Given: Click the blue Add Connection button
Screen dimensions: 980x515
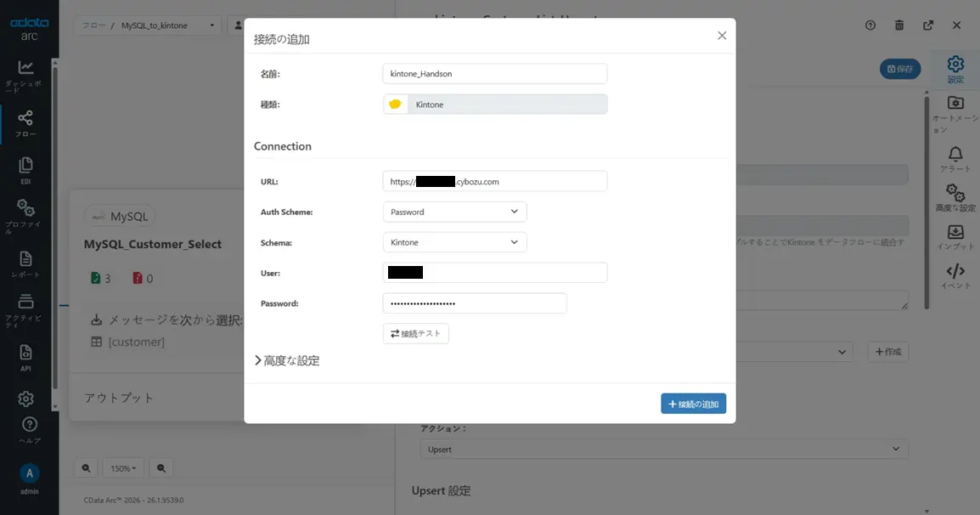Looking at the screenshot, I should [x=693, y=404].
